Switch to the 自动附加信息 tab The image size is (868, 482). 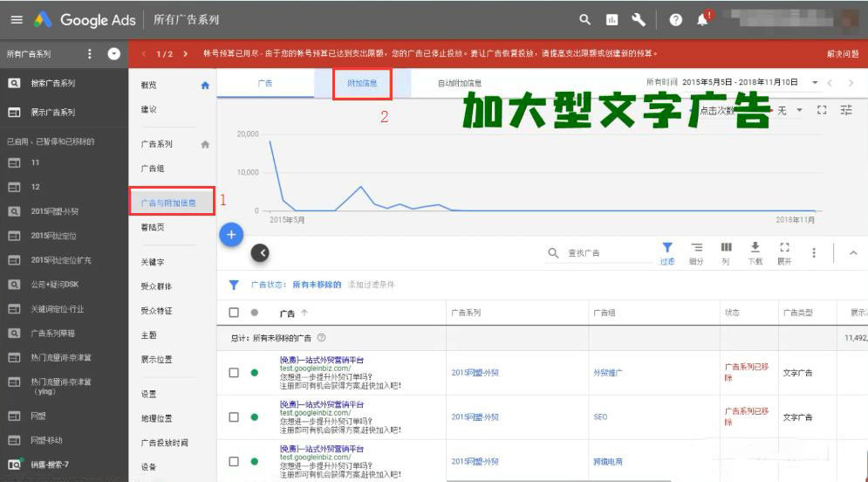tap(460, 83)
